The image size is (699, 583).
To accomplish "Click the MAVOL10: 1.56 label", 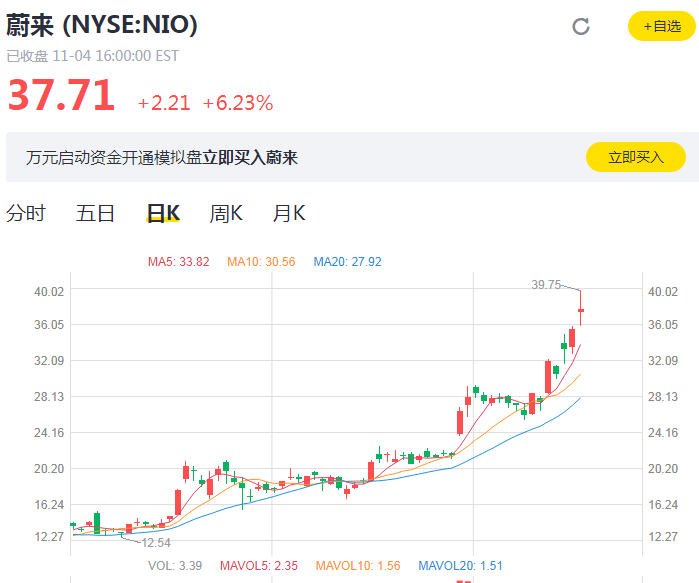I will coord(358,566).
